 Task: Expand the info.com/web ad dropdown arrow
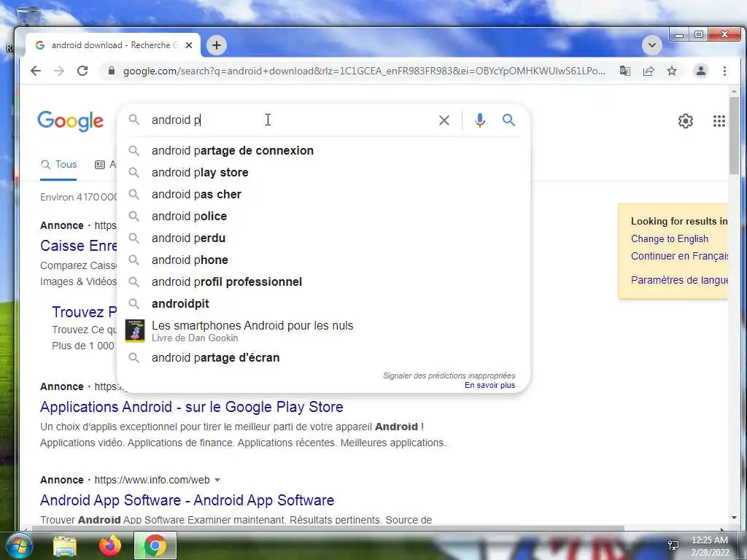[x=217, y=480]
